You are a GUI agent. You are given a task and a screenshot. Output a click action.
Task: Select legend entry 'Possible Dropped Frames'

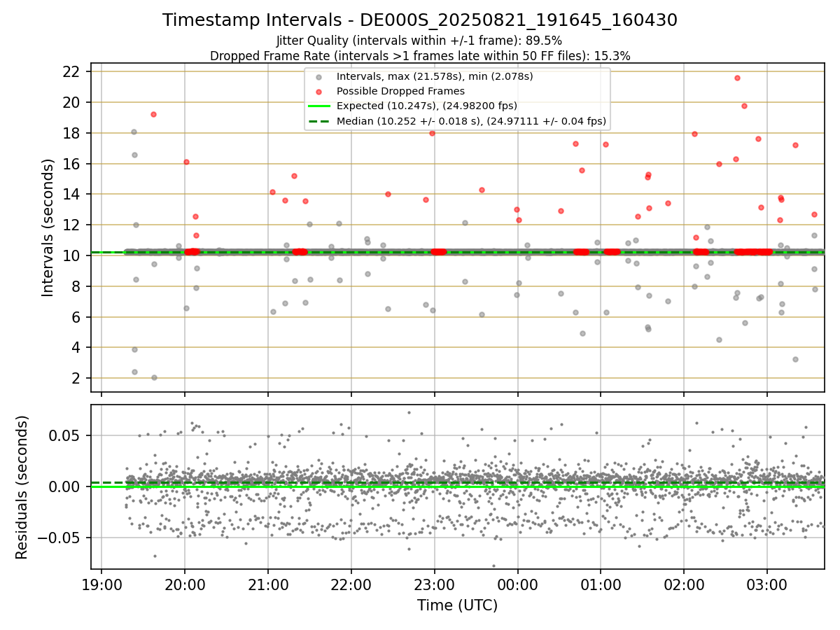(400, 91)
